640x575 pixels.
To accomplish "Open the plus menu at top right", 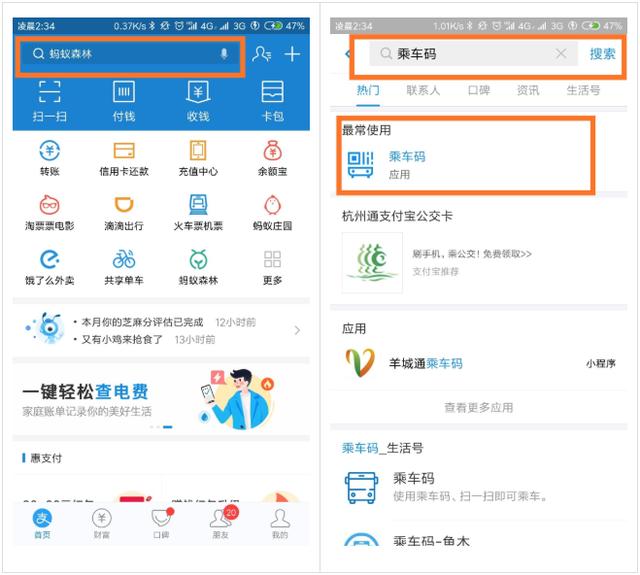I will tap(292, 54).
